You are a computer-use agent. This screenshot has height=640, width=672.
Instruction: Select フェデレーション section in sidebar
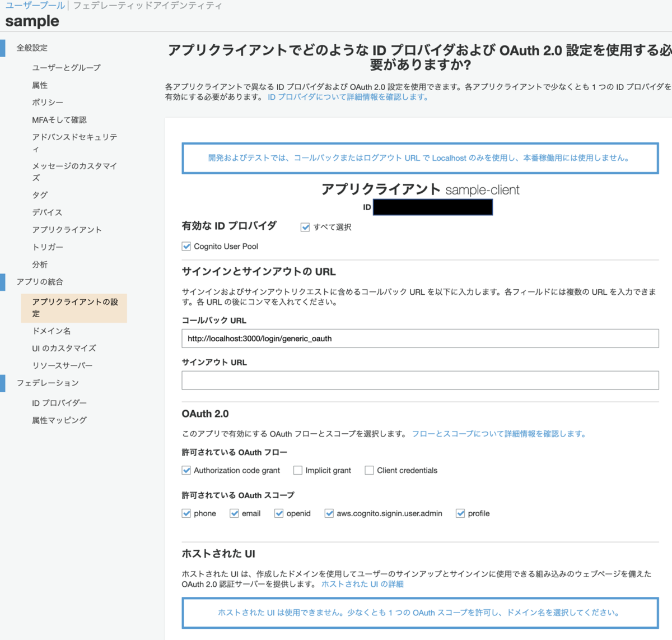(48, 383)
